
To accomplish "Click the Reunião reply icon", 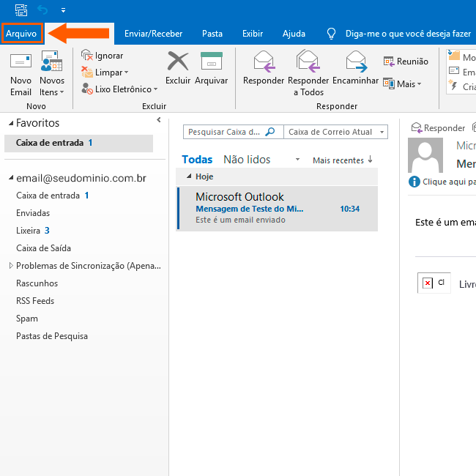I will coord(406,62).
